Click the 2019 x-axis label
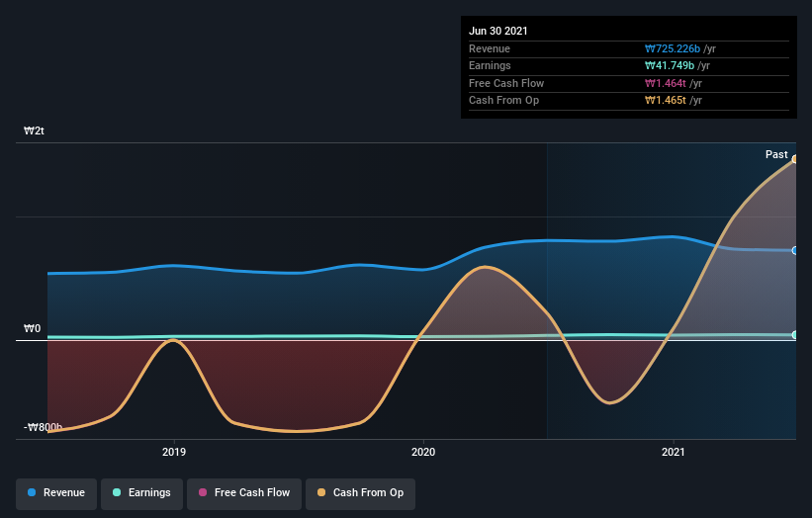Viewport: 812px width, 518px height. coord(174,452)
